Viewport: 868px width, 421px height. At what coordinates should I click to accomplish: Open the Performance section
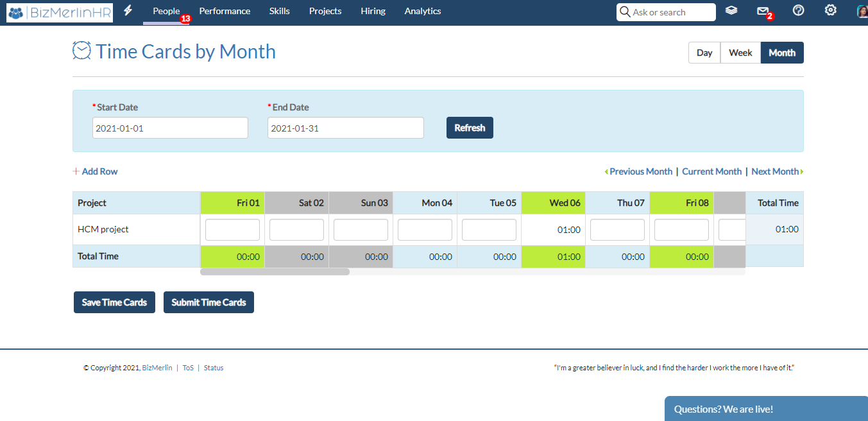(225, 11)
